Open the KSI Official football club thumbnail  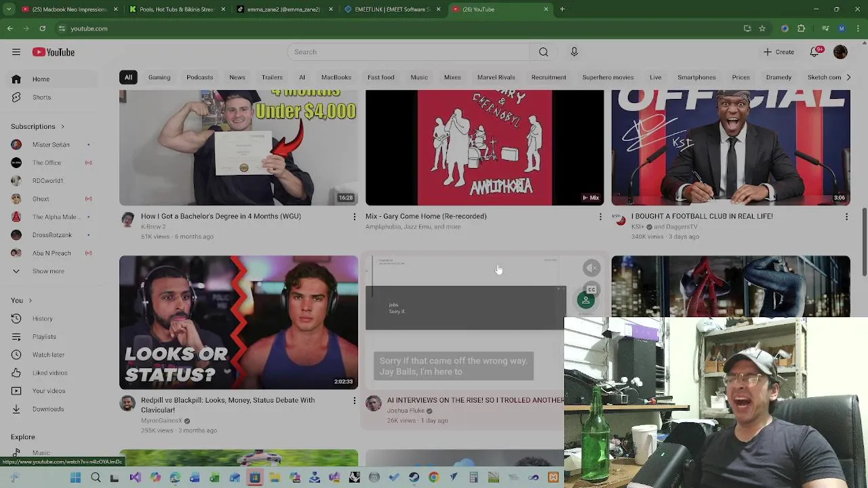pos(730,148)
